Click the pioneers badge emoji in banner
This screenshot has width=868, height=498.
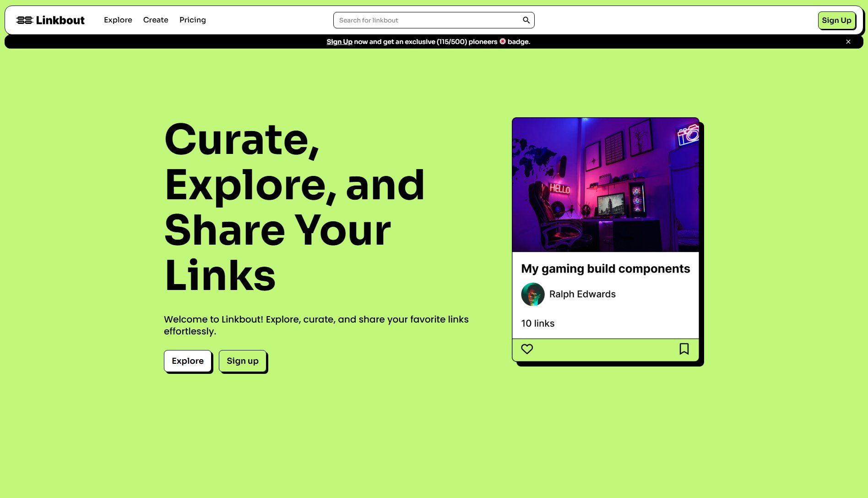(502, 41)
